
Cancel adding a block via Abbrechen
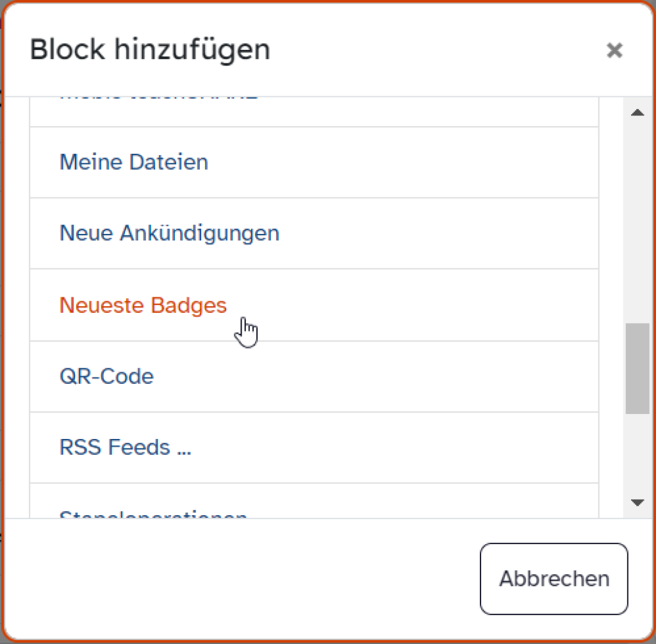click(x=553, y=579)
